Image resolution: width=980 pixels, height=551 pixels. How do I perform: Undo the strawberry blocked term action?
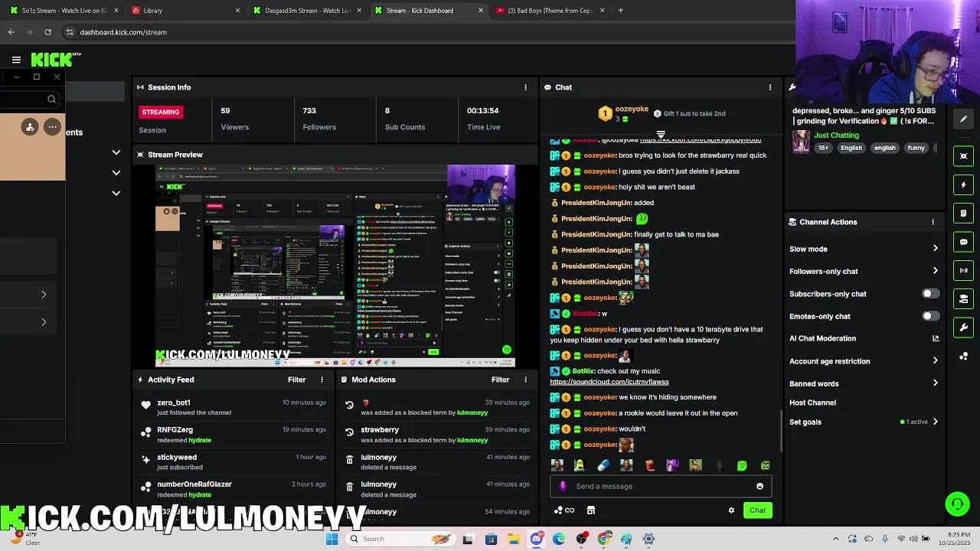[349, 432]
